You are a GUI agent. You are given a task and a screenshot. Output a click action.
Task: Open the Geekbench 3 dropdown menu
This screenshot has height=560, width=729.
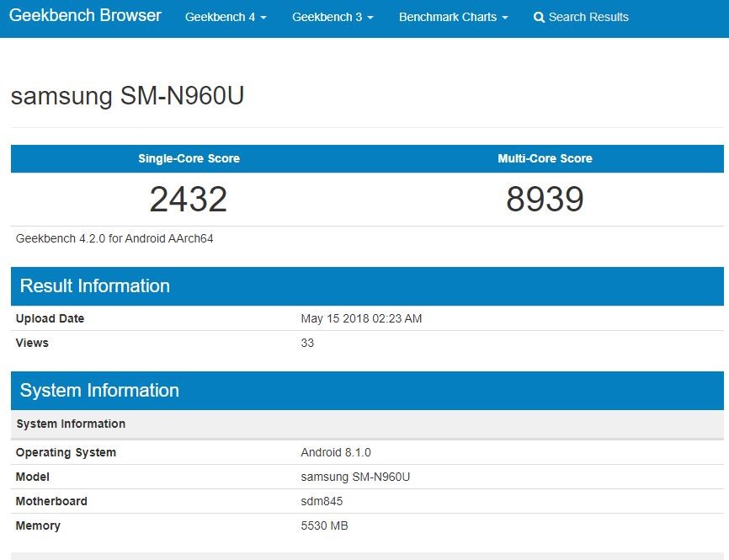pyautogui.click(x=333, y=17)
